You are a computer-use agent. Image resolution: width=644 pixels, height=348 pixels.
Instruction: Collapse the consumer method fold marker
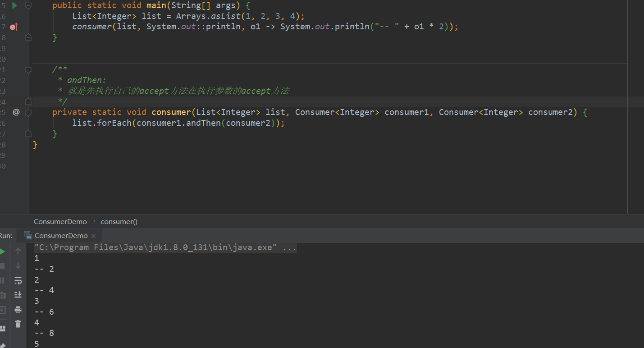coord(28,112)
